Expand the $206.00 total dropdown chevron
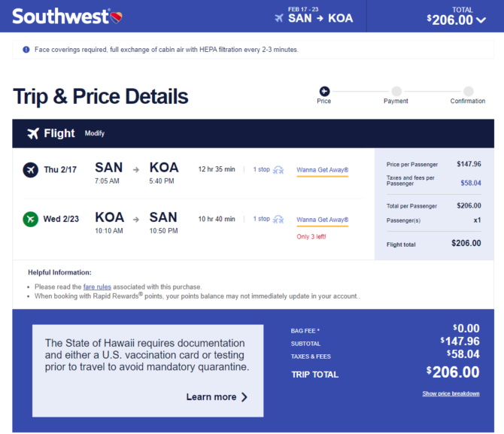 [481, 20]
